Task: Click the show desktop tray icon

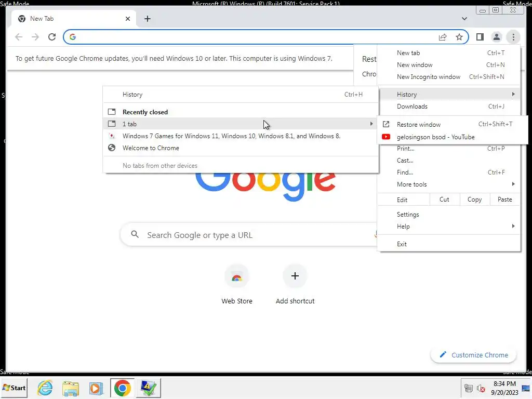Action: point(526,388)
